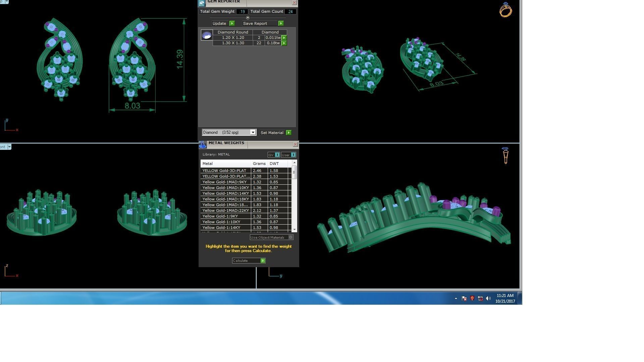This screenshot has width=644, height=362.
Task: Click the network icon in system tray
Action: [480, 298]
